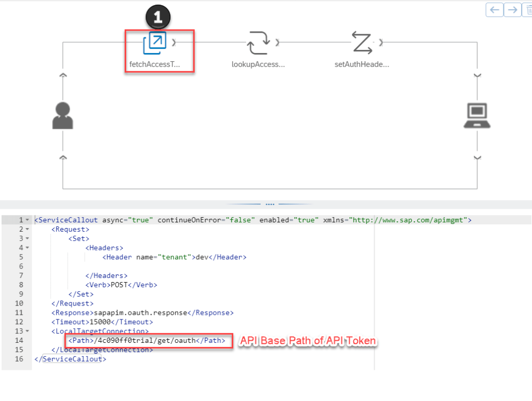Click the POST verb text on line 8

(x=118, y=285)
